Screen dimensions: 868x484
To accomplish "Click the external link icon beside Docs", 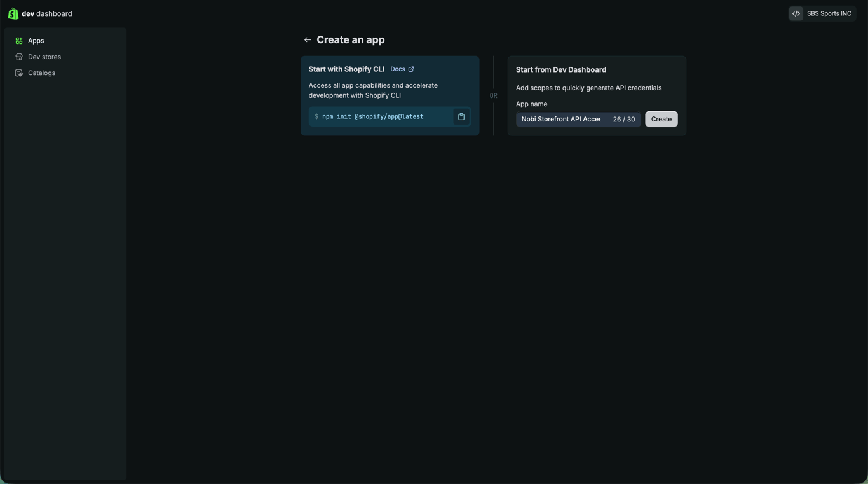I will coord(411,69).
